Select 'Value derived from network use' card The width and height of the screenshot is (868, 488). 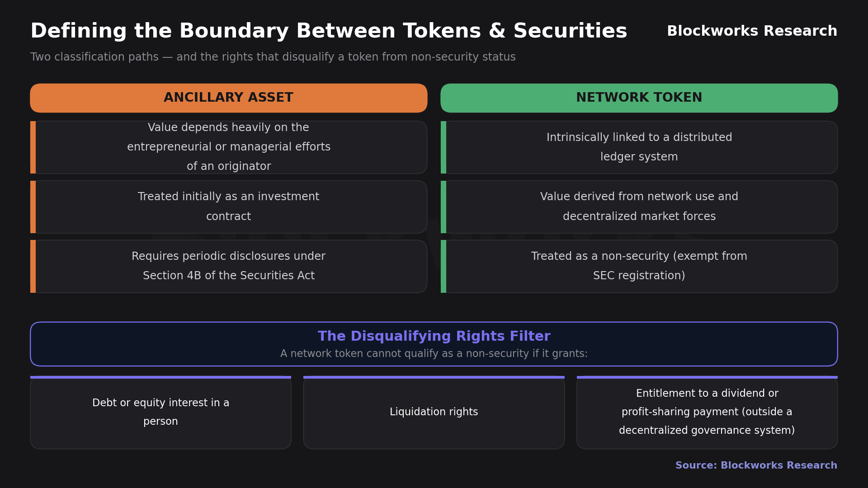pos(639,207)
